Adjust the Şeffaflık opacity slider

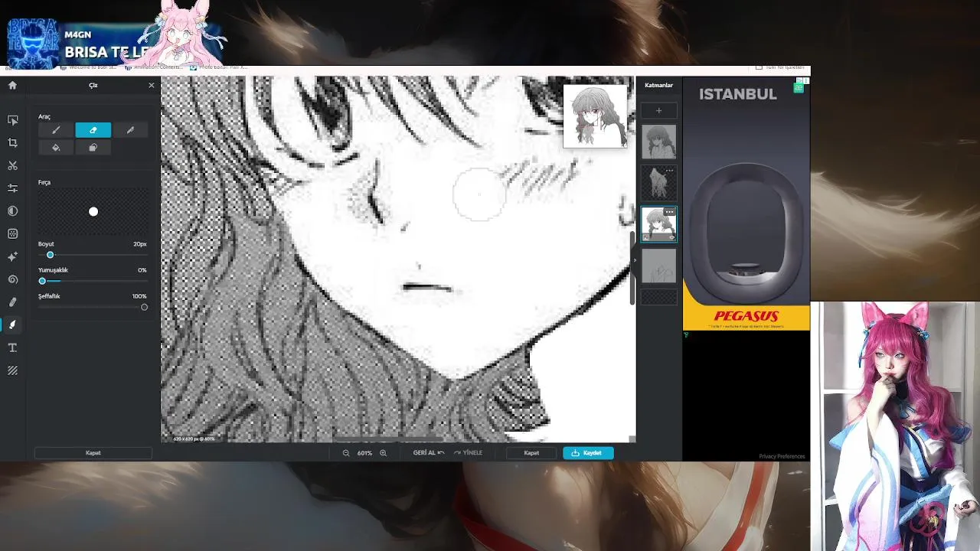coord(93,307)
